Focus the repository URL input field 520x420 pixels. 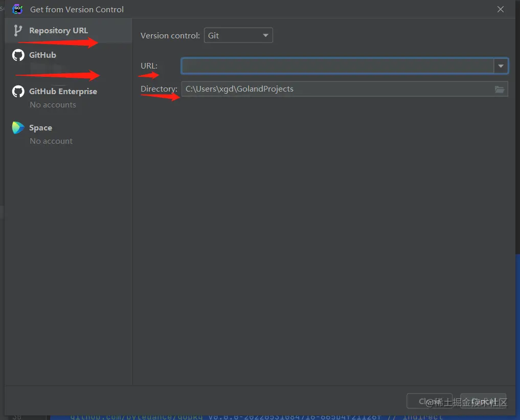[x=337, y=65]
